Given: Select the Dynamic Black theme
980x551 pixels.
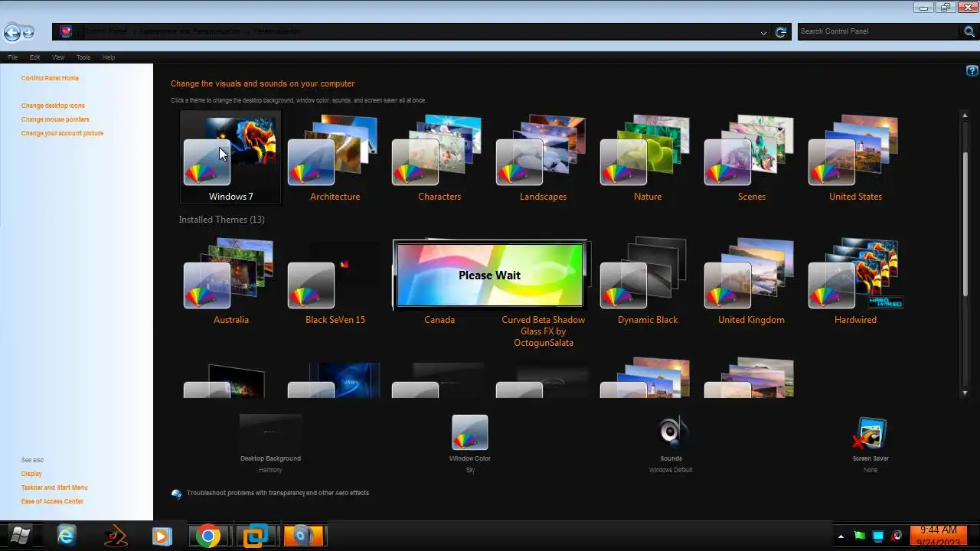Looking at the screenshot, I should [647, 281].
